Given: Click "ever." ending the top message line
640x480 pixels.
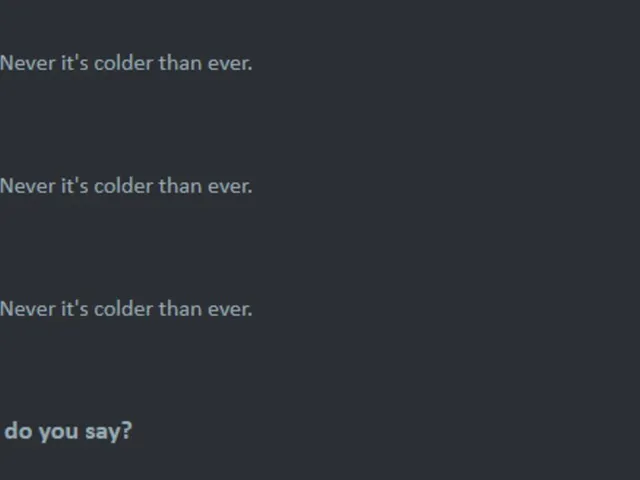Looking at the screenshot, I should 230,64.
